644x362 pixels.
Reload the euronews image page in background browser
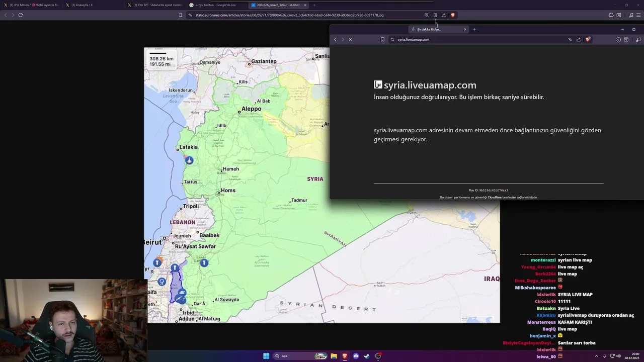[x=21, y=15]
